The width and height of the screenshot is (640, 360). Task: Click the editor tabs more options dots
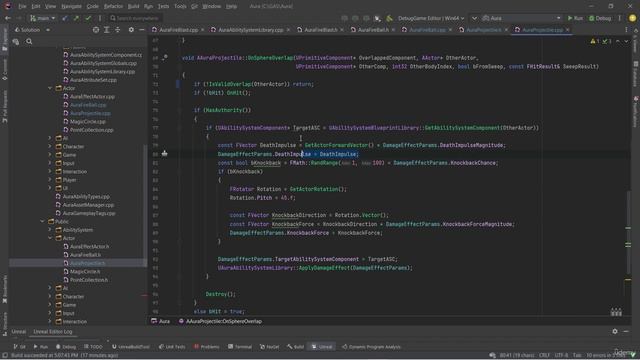[627, 30]
